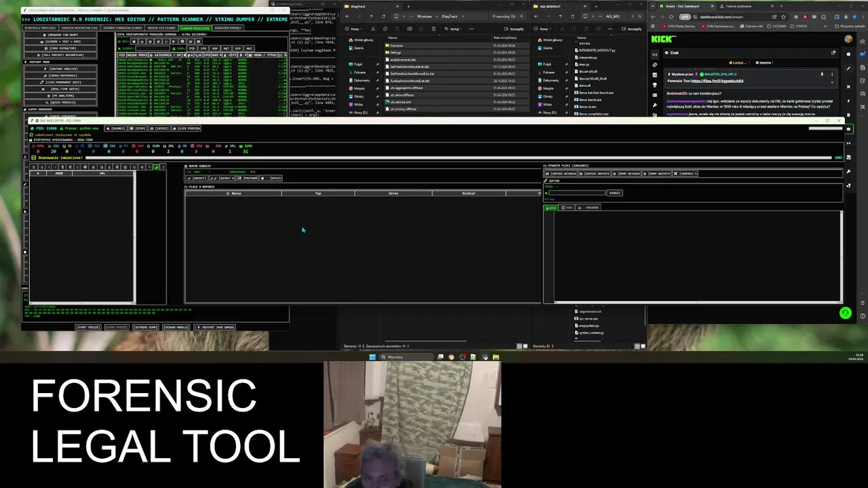Select the Scenarios folder in DiagTrack
868x488 pixels.
[x=396, y=45]
